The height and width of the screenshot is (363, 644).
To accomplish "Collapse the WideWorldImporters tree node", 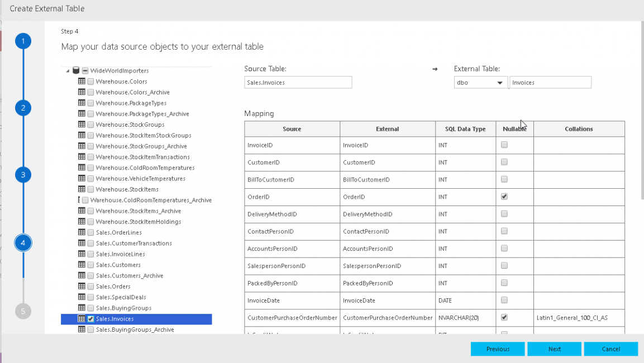I will tap(68, 71).
